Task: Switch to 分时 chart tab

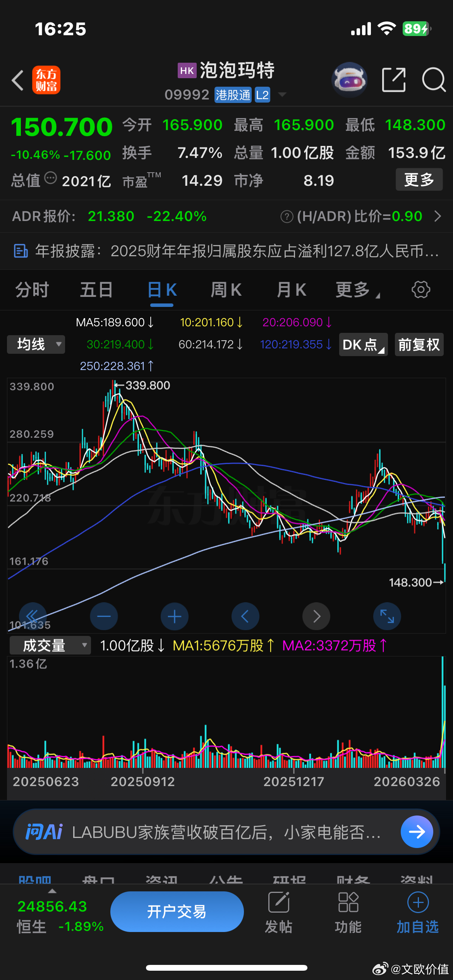Action: pyautogui.click(x=32, y=290)
